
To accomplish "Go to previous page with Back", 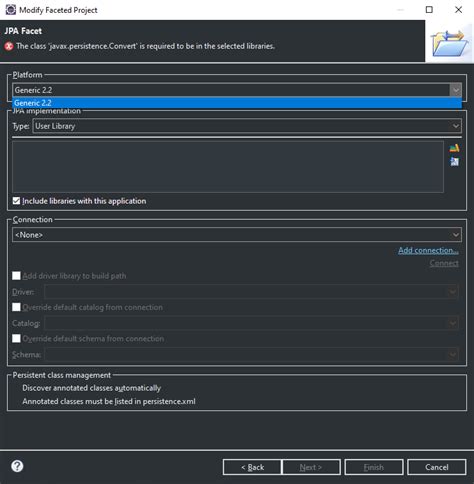I will click(252, 467).
